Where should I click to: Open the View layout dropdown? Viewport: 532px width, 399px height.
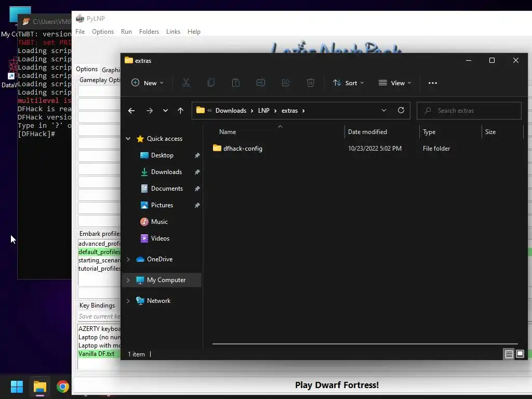coord(395,83)
